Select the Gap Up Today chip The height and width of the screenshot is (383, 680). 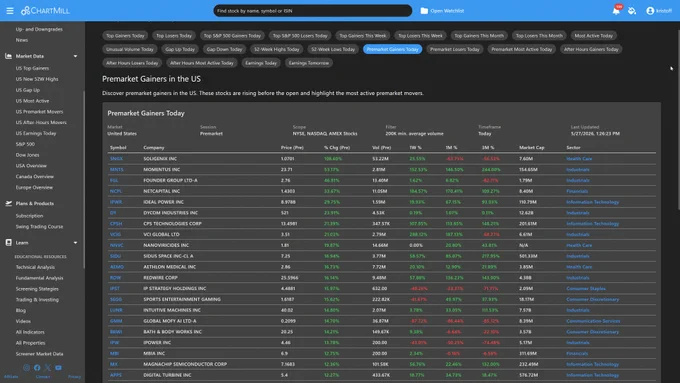click(180, 49)
